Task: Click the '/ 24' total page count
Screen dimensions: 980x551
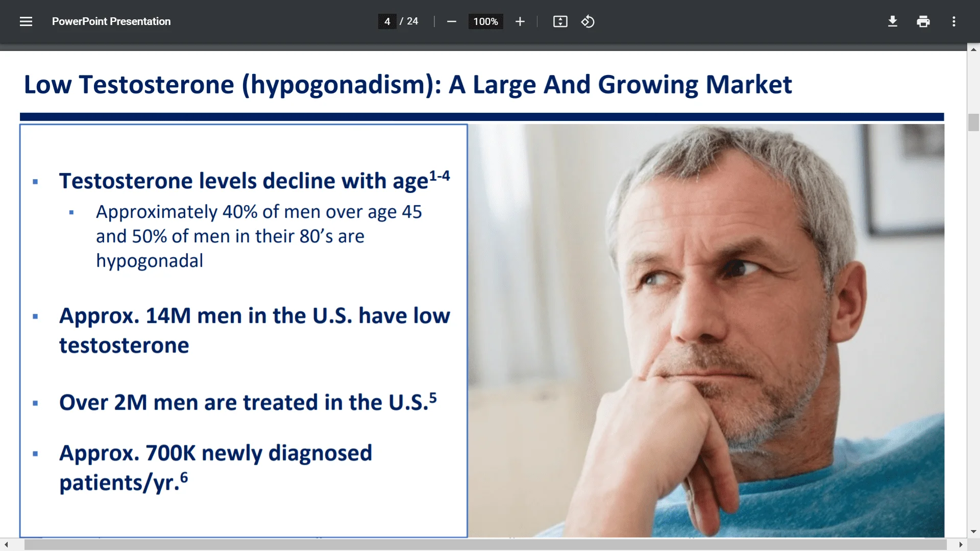Action: (x=409, y=21)
